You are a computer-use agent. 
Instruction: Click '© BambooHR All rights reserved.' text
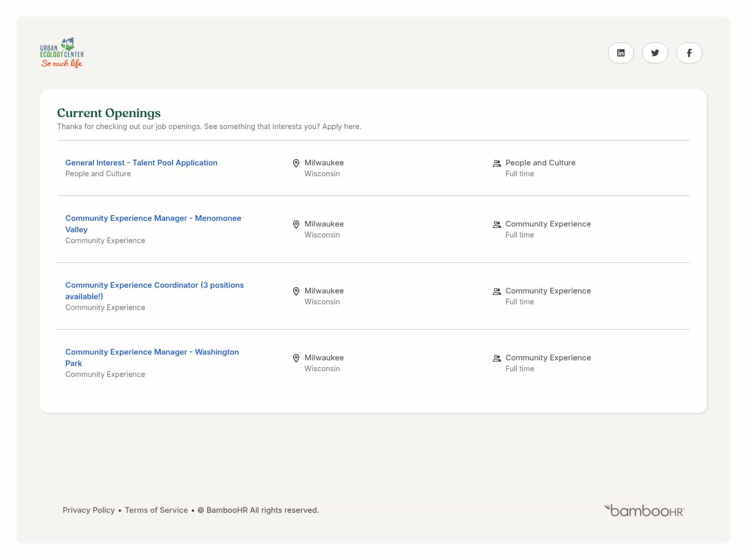pyautogui.click(x=258, y=510)
